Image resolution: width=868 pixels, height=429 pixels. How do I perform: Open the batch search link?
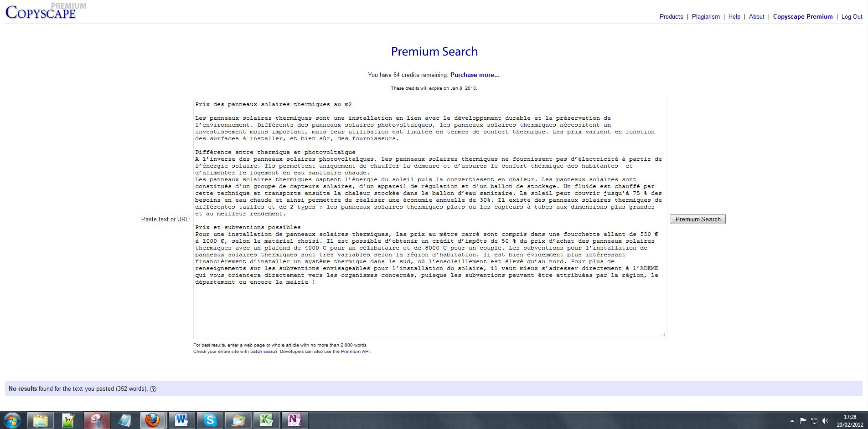point(263,352)
